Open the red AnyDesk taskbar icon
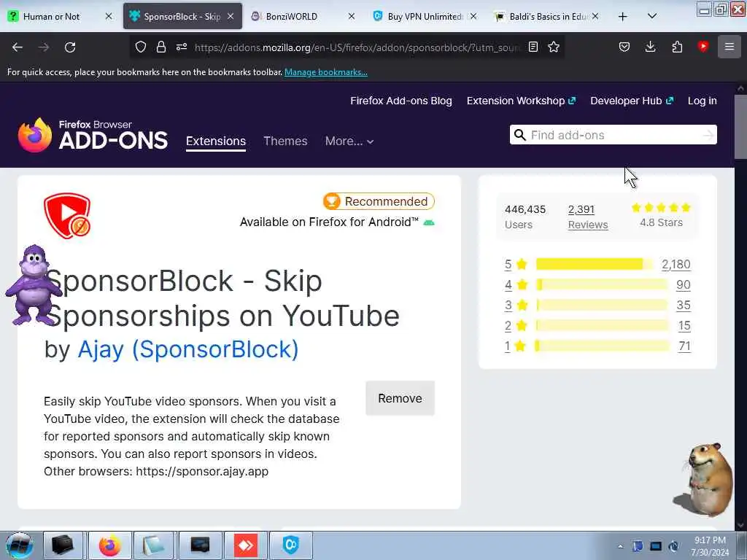Viewport: 747px width, 560px height. [x=246, y=545]
